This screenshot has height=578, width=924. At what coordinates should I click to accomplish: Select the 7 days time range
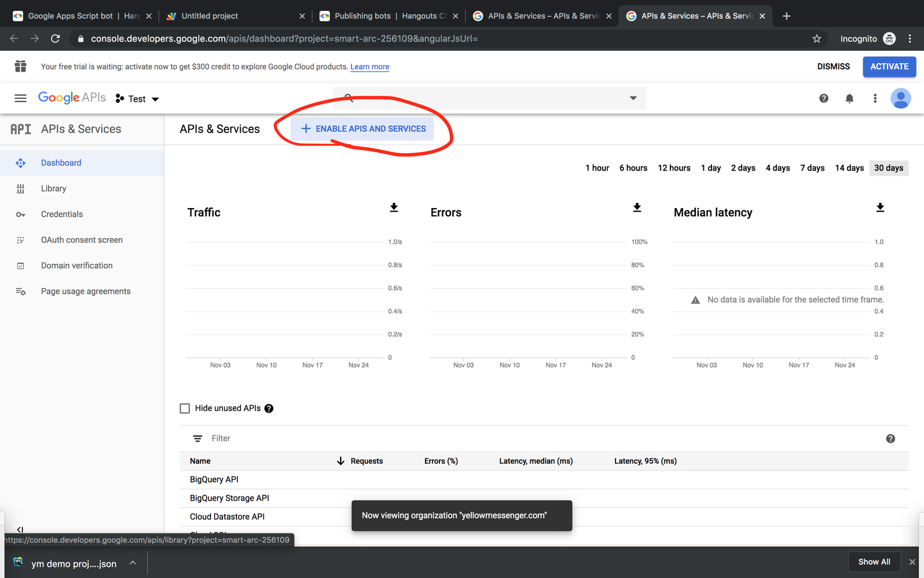[x=813, y=168]
